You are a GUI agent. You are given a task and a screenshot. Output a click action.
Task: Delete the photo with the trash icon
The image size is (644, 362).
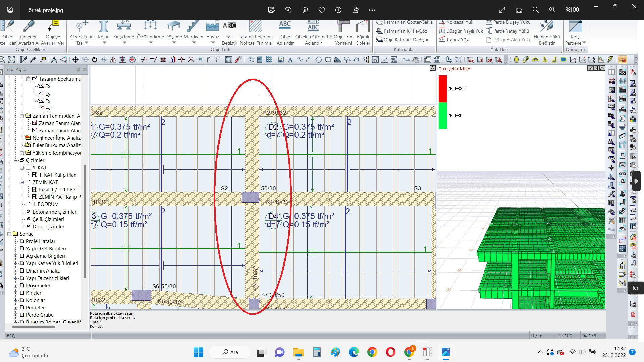(x=305, y=10)
